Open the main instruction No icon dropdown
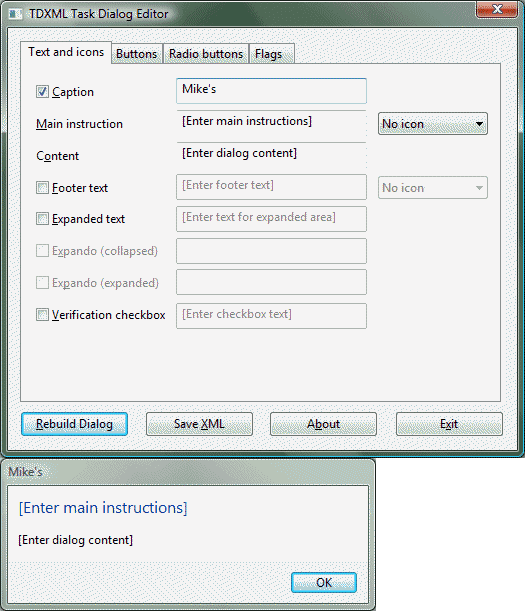 [x=433, y=124]
